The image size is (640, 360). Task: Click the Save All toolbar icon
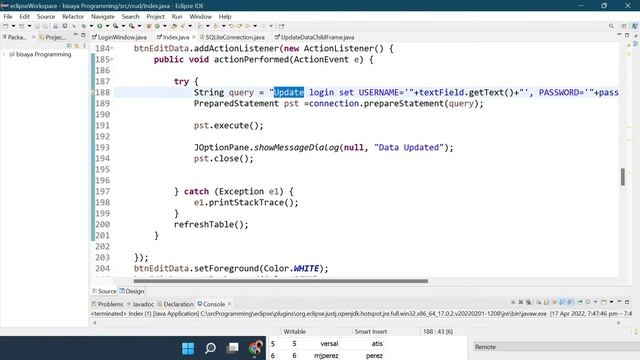coord(45,26)
